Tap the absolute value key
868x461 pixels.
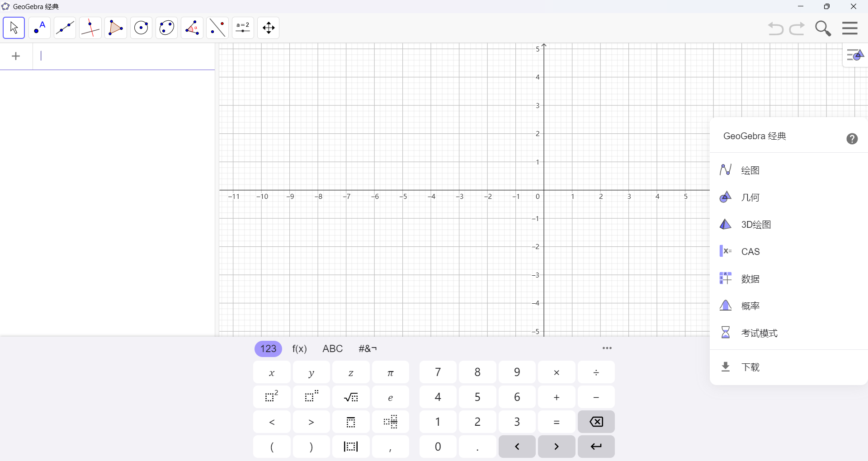(x=351, y=447)
